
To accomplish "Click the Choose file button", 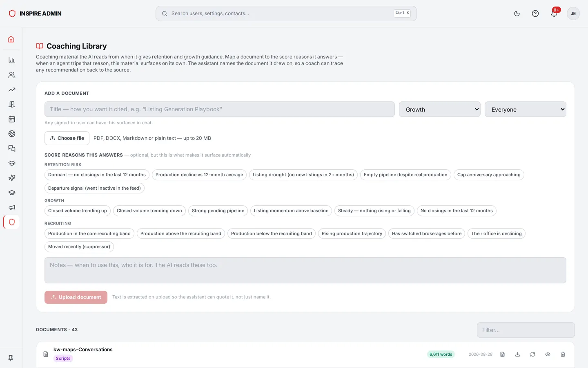I will click(67, 138).
